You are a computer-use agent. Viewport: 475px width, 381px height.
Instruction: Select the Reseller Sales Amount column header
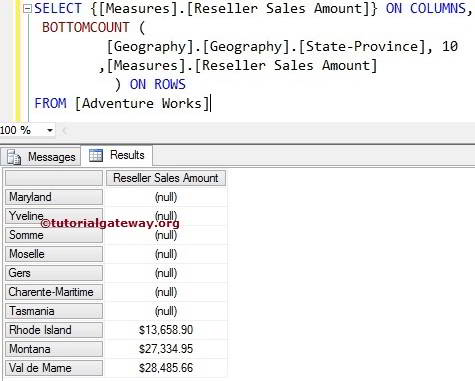[x=166, y=178]
